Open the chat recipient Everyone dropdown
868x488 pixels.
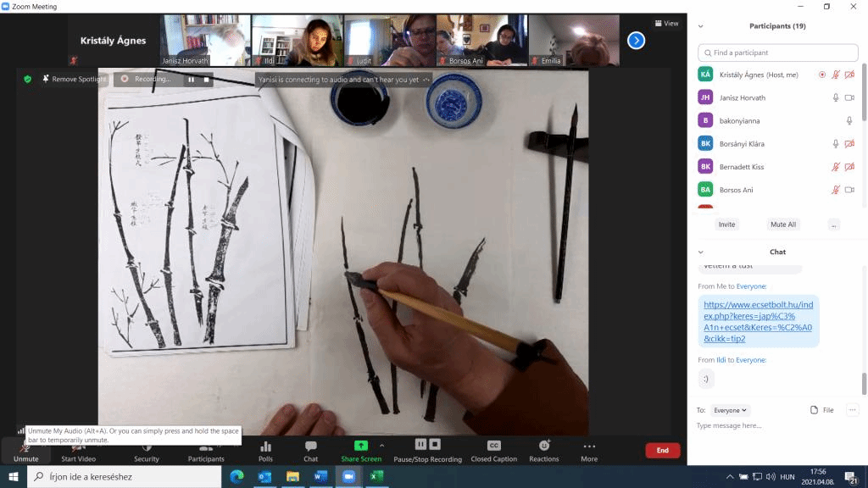pos(730,410)
